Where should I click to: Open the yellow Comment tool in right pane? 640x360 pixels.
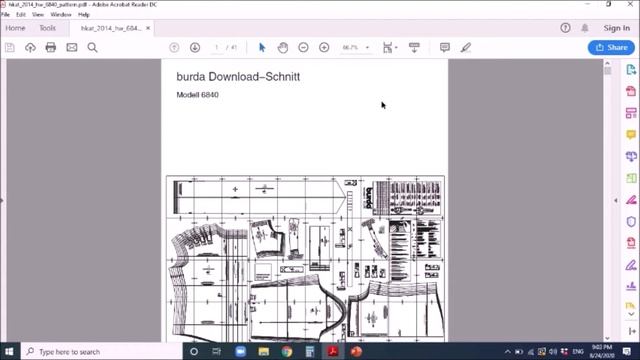coord(631,135)
